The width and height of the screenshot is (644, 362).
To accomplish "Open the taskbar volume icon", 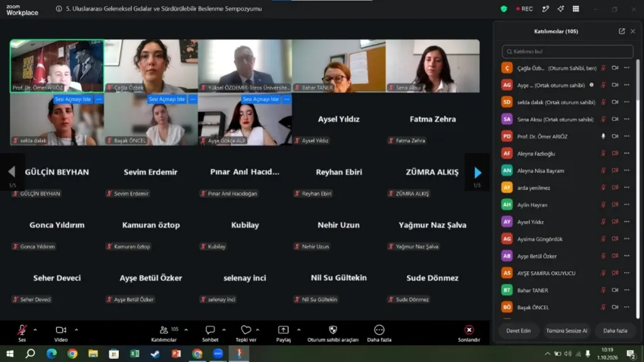I will point(568,354).
